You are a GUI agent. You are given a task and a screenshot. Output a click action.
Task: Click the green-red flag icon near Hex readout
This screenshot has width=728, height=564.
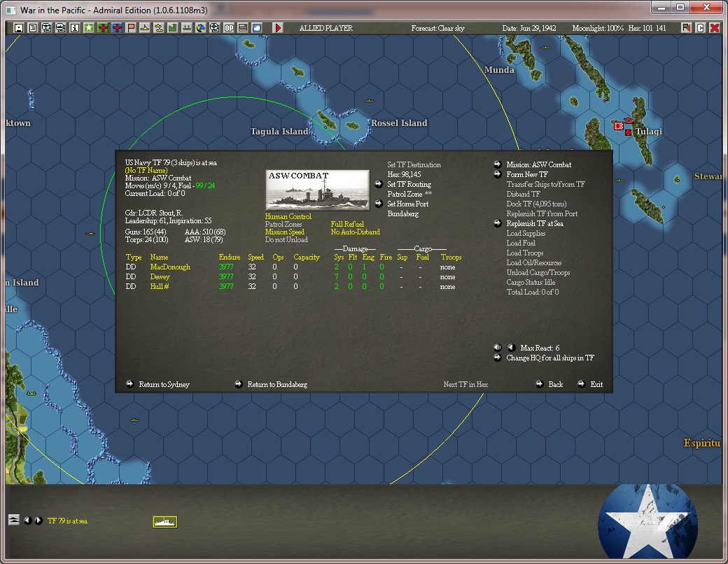click(x=686, y=28)
